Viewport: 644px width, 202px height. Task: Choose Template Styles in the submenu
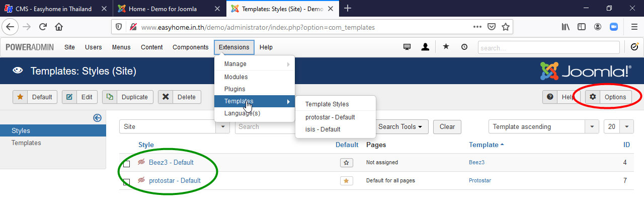[327, 104]
